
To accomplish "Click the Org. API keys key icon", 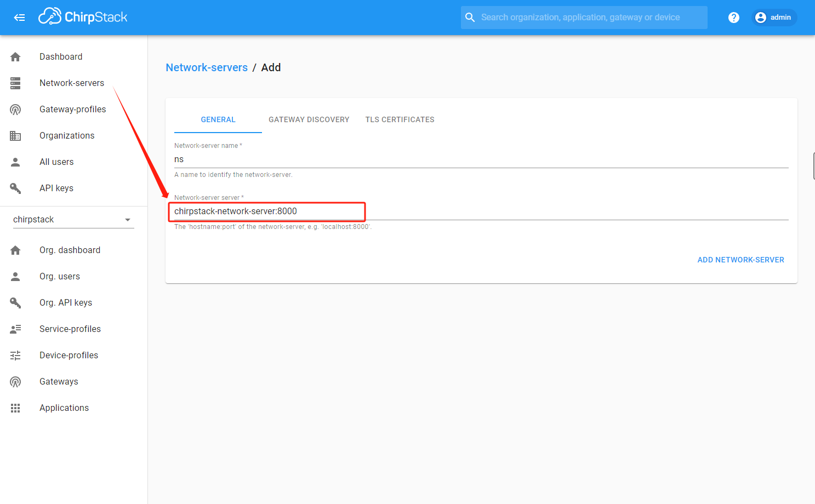I will pos(15,303).
